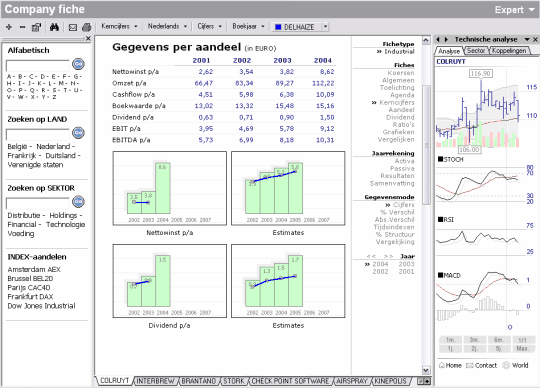This screenshot has height=388, width=540.
Task: Toggle the STOCH indicator checkbox
Action: 440,159
